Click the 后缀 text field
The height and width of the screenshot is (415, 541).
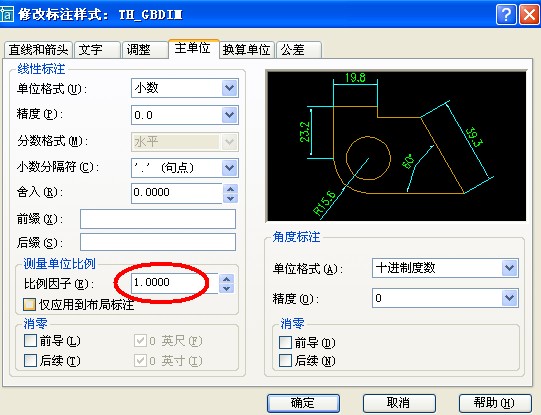(x=158, y=242)
